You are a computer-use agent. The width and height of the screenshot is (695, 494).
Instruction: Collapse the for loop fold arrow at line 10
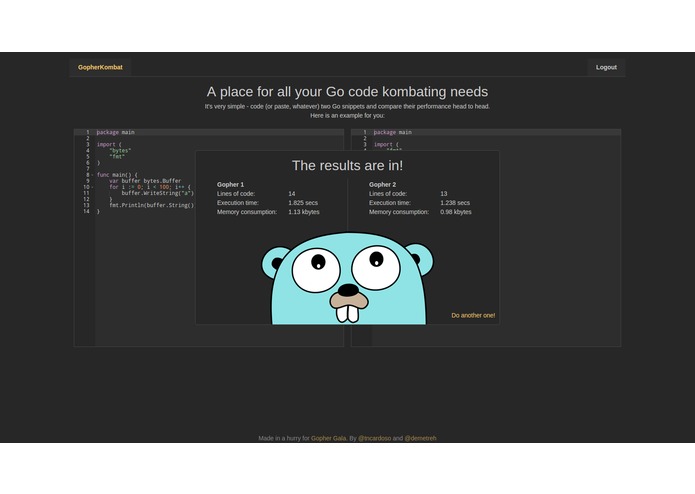tap(92, 187)
